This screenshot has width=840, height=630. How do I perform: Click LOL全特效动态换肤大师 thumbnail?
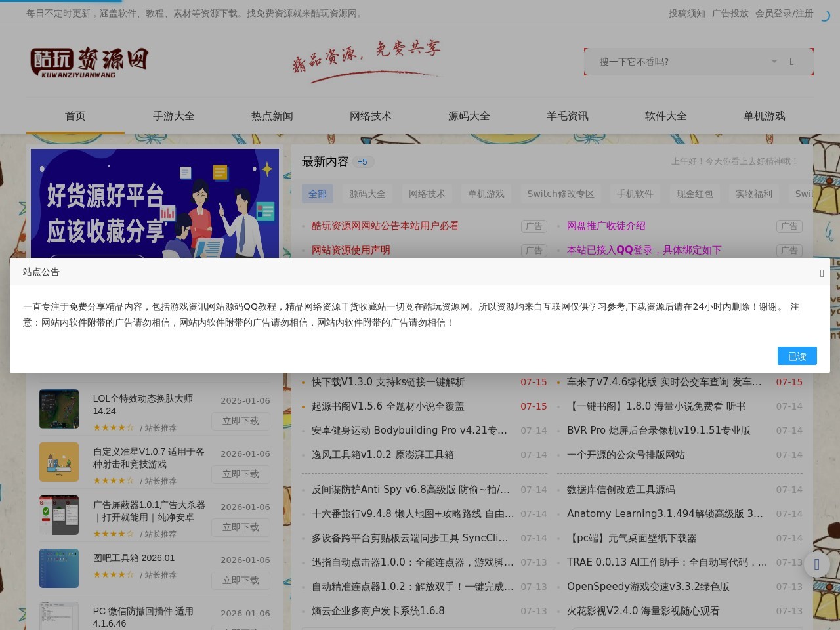pos(59,409)
